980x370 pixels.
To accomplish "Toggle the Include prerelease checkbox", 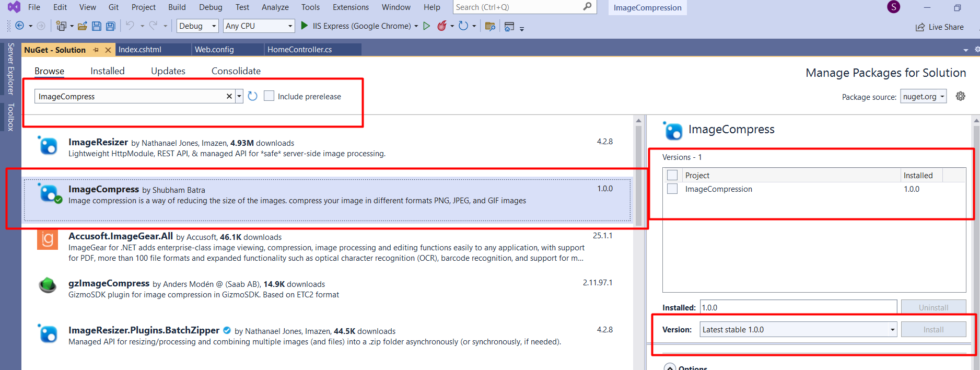I will coord(269,96).
